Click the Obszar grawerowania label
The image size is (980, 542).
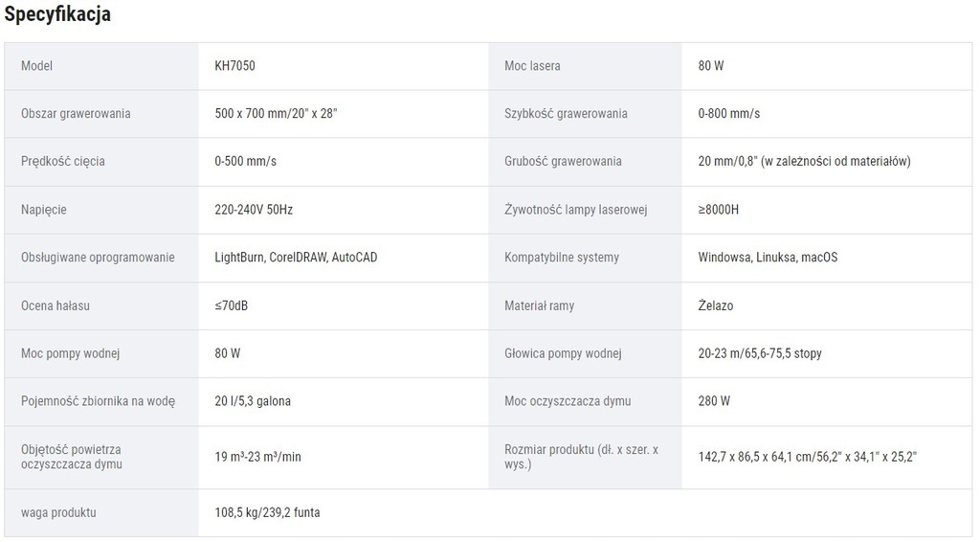[x=76, y=114]
